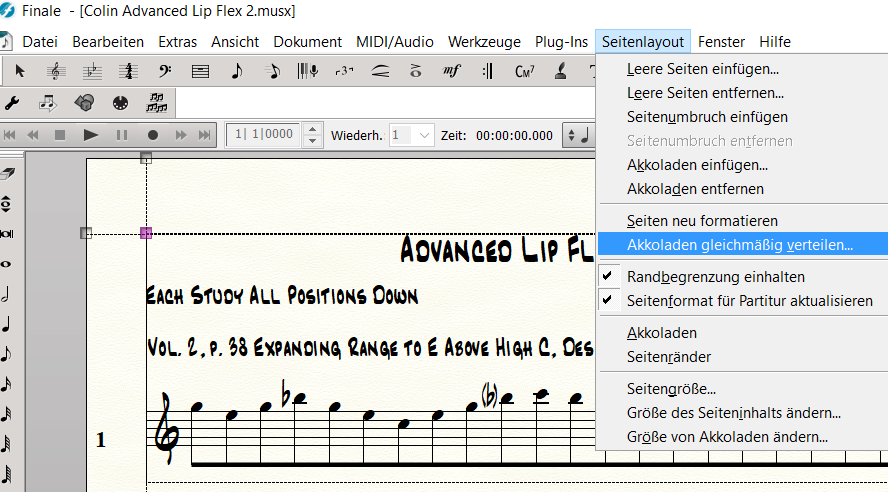Image resolution: width=888 pixels, height=492 pixels.
Task: Select the MIDI tool connector icon
Action: click(x=120, y=103)
